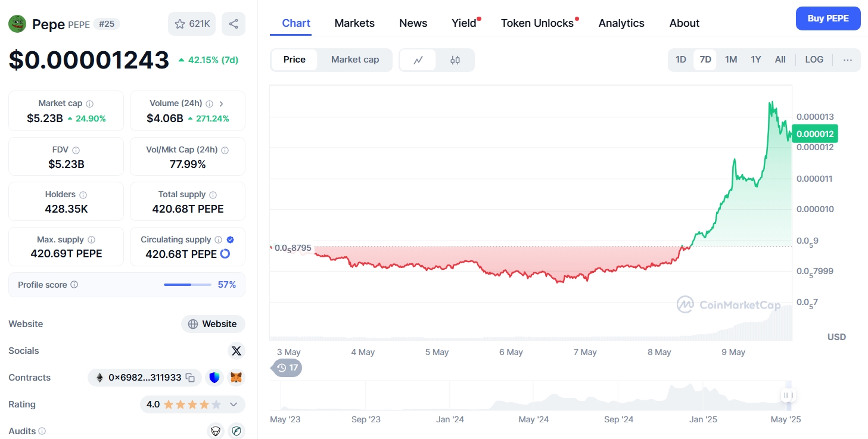The width and height of the screenshot is (868, 439).
Task: Click the 0.0₅8795 starting price label
Action: tap(292, 247)
